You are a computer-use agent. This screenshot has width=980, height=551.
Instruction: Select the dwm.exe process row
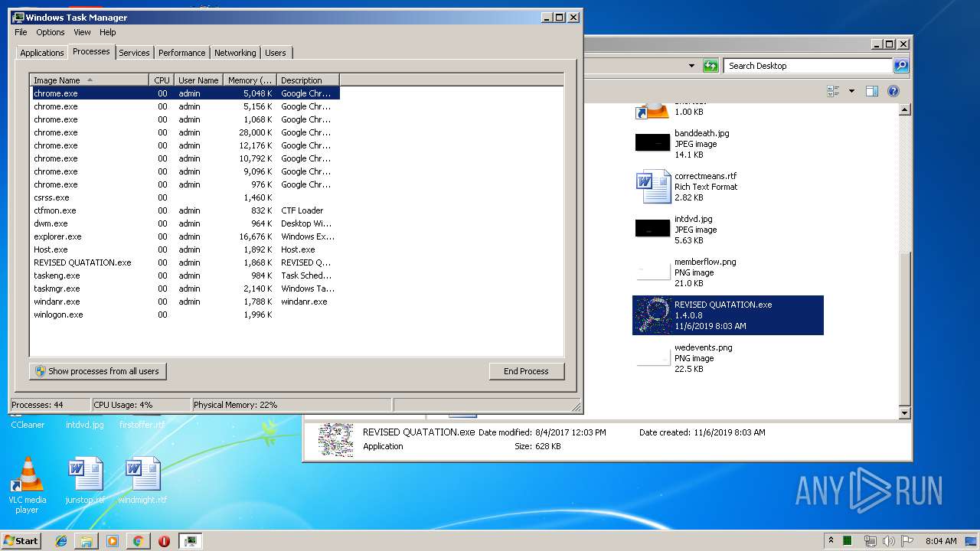pos(185,223)
